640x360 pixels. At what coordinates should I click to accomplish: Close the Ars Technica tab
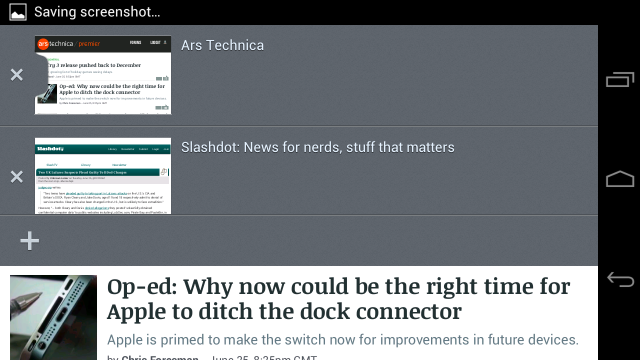pyautogui.click(x=17, y=75)
